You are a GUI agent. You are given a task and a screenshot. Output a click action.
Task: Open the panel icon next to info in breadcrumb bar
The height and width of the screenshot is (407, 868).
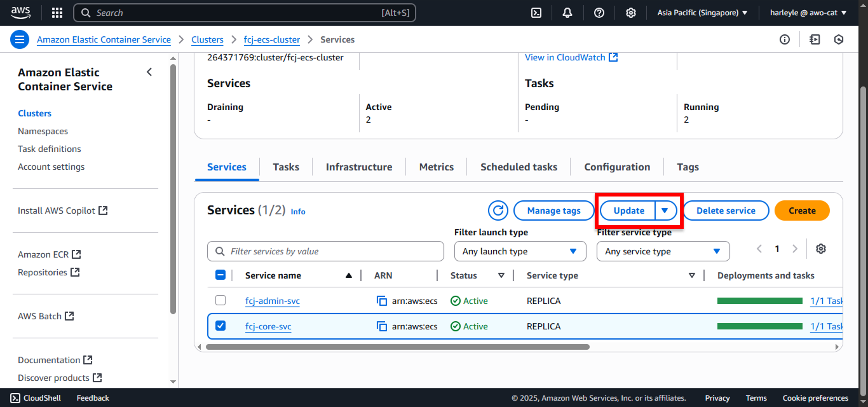[x=815, y=39]
